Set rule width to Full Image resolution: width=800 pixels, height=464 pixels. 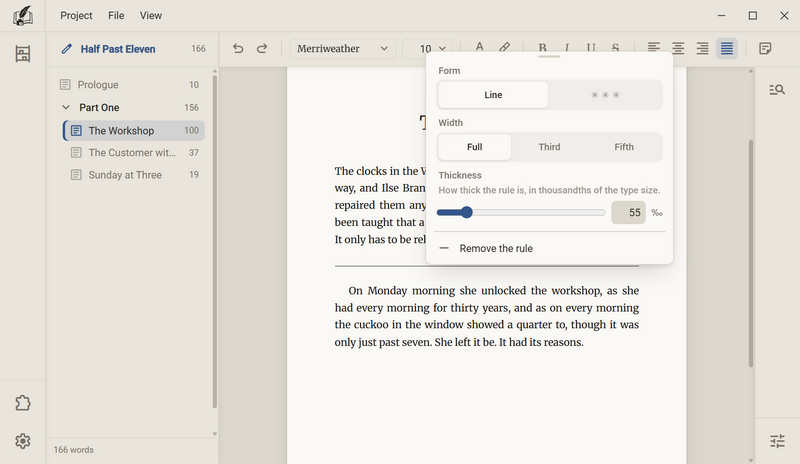[x=474, y=147]
